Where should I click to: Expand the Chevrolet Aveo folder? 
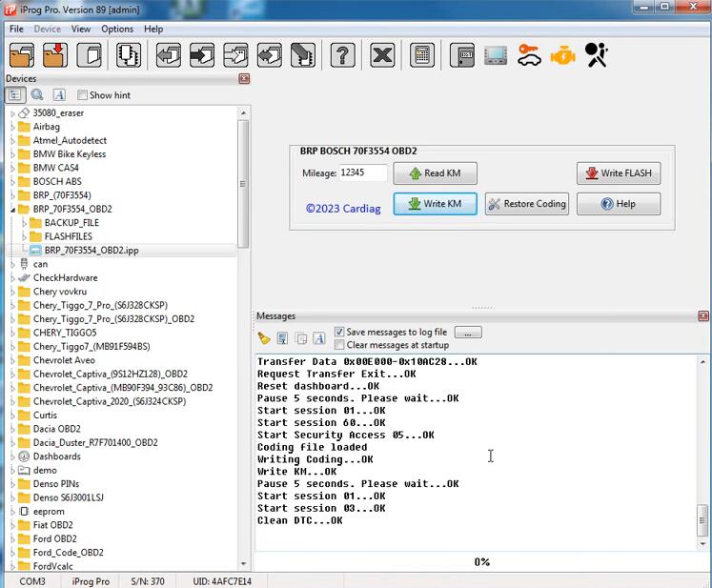[x=12, y=360]
